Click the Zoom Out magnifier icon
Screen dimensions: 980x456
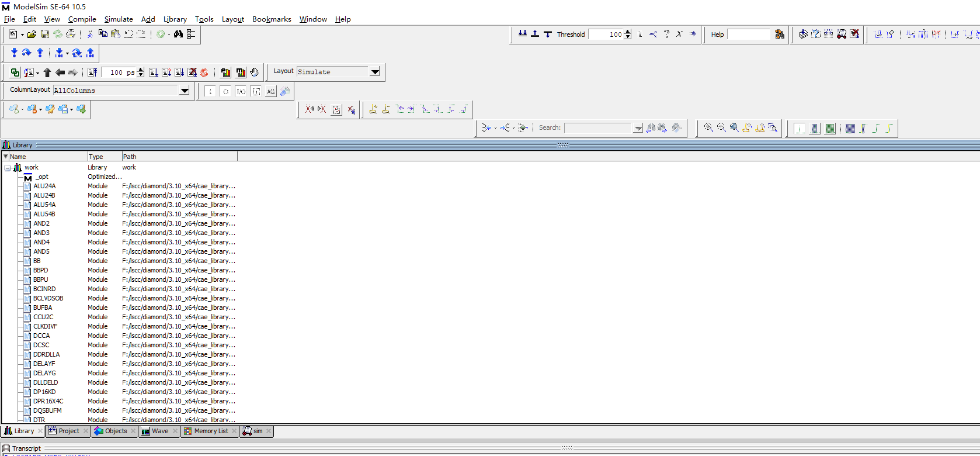coord(721,128)
